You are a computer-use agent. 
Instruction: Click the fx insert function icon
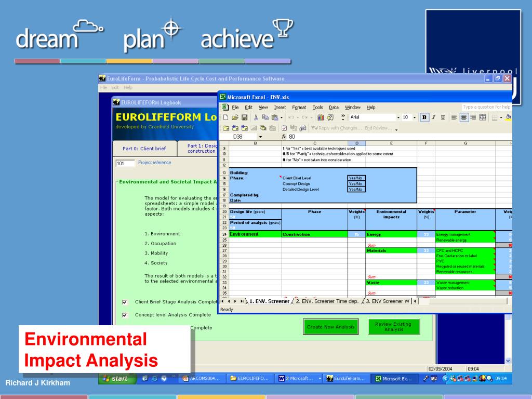(284, 137)
